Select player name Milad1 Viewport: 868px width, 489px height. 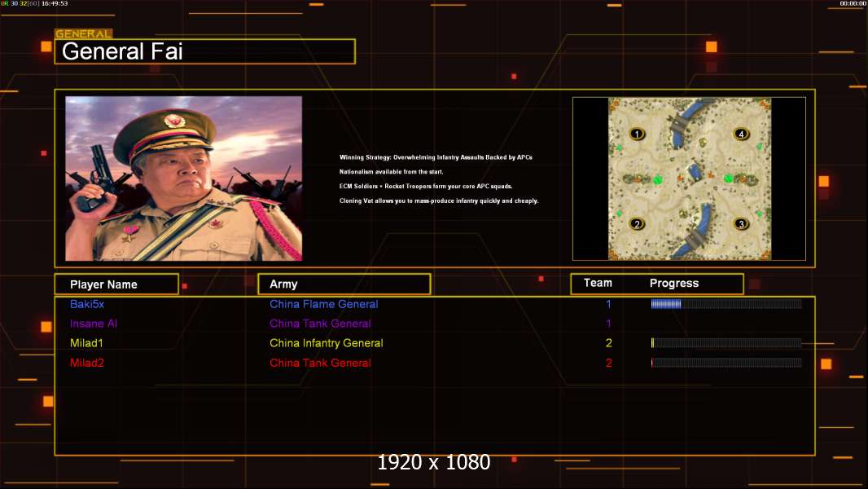pyautogui.click(x=86, y=343)
